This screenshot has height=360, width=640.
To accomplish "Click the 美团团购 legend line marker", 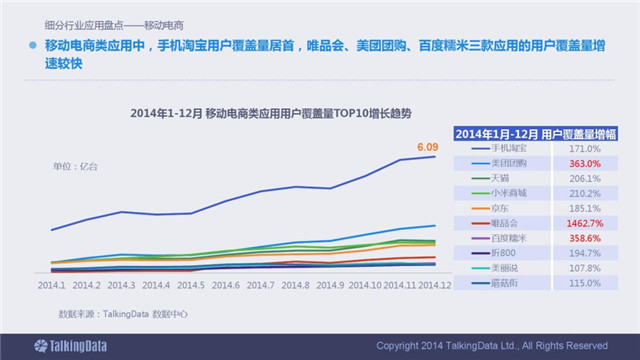I will click(480, 164).
